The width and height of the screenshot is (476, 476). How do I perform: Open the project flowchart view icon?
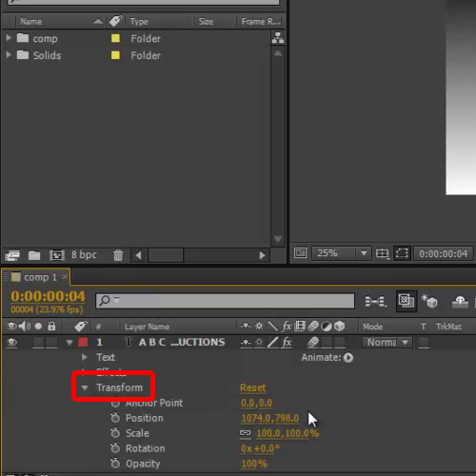pyautogui.click(x=278, y=38)
